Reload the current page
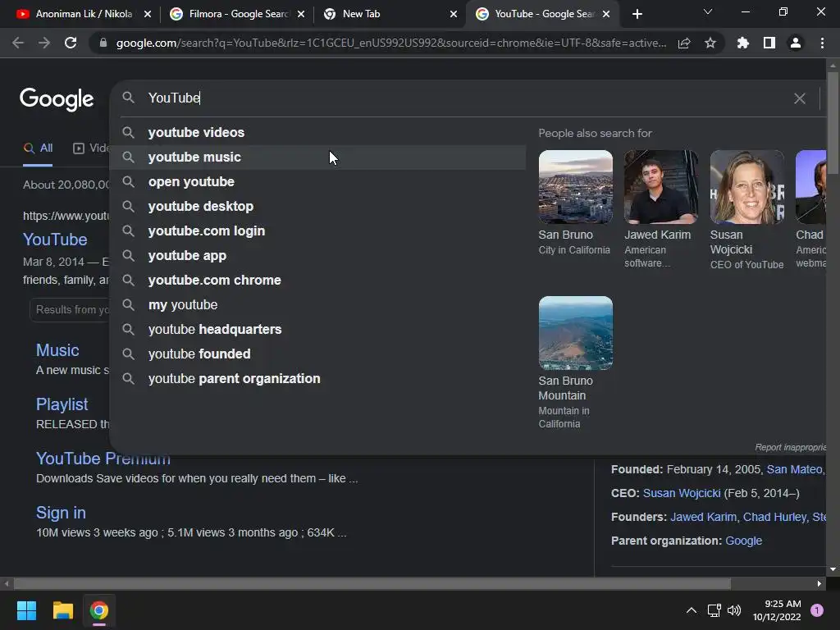 pos(71,43)
